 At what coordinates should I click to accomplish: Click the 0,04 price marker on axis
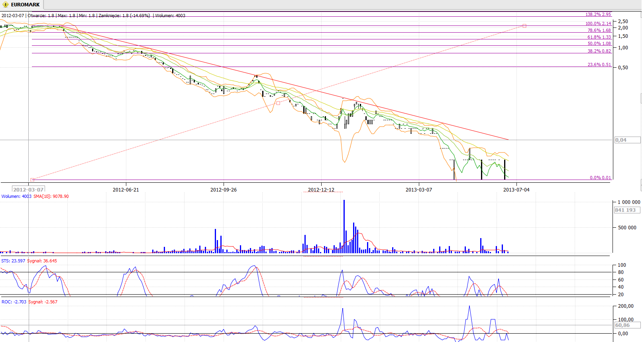[627, 140]
